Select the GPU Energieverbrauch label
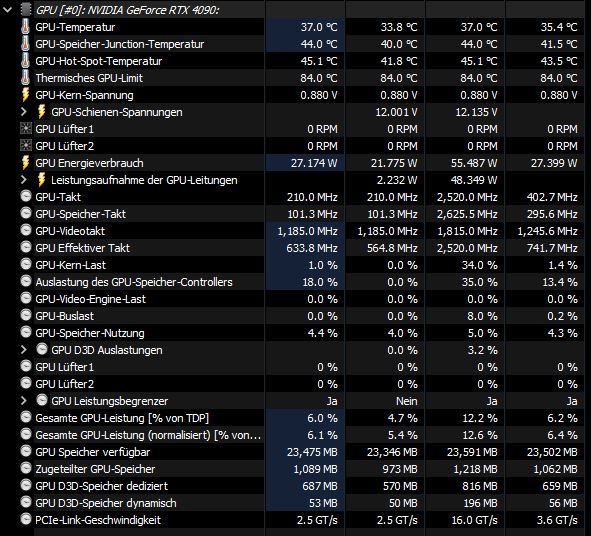 click(x=89, y=163)
